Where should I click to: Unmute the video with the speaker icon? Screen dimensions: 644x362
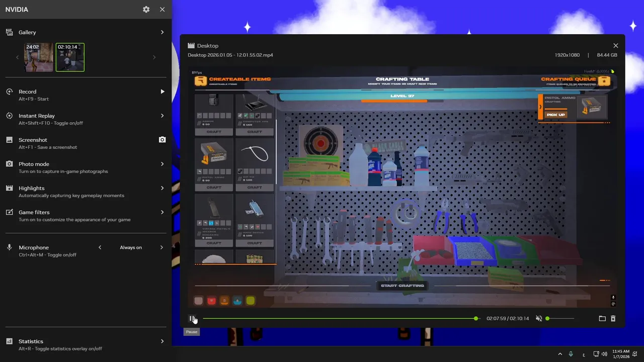[539, 318]
